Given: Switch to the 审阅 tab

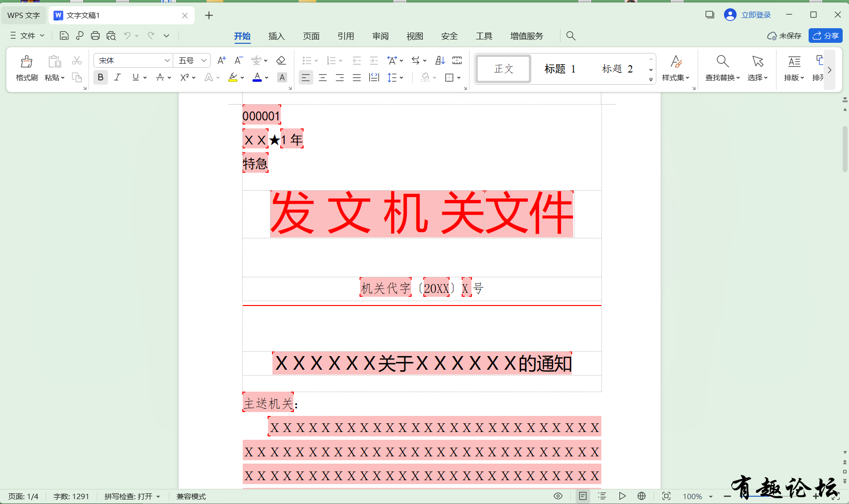Looking at the screenshot, I should click(380, 36).
